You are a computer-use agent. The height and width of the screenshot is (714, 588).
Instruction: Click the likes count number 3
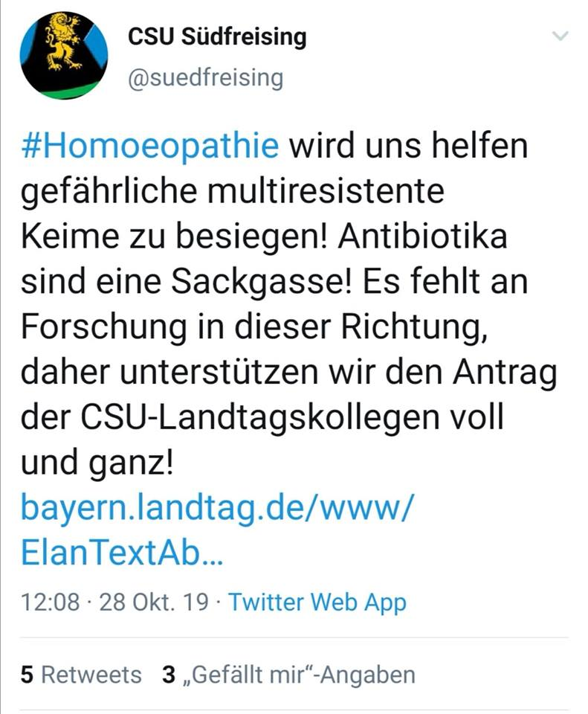tap(169, 675)
